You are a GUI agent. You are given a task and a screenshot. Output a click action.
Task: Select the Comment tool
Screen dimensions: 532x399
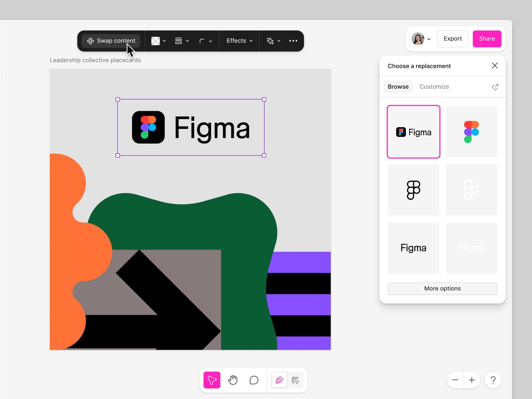(254, 380)
